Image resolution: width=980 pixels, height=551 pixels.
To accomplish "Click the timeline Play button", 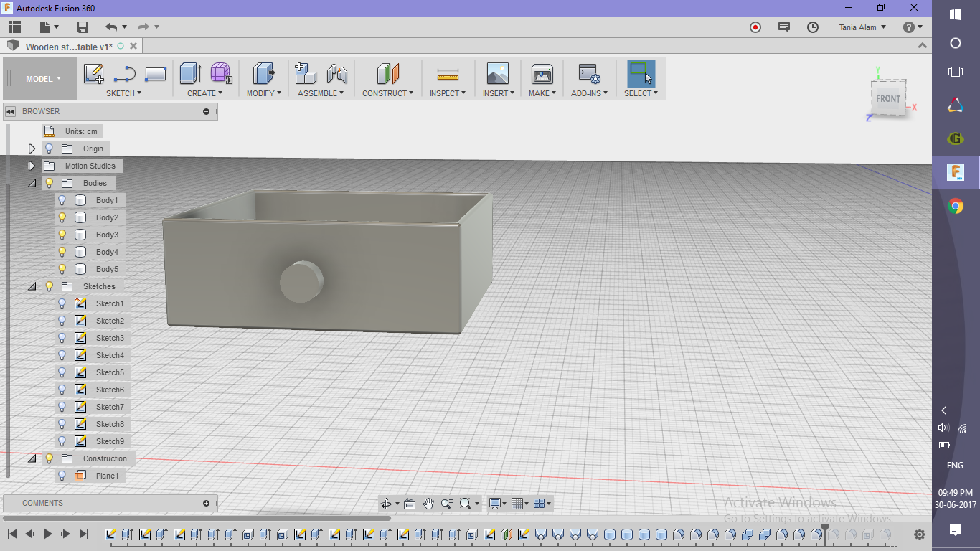I will tap(48, 534).
